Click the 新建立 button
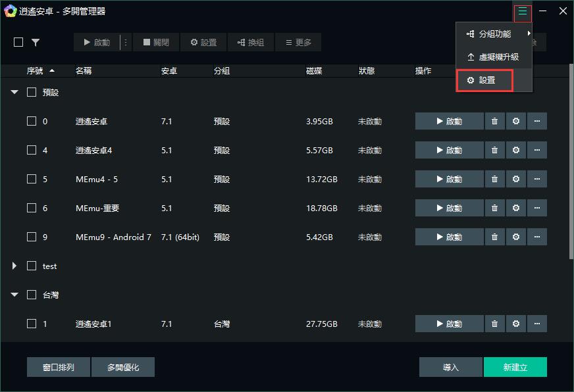This screenshot has width=574, height=392. [x=515, y=367]
